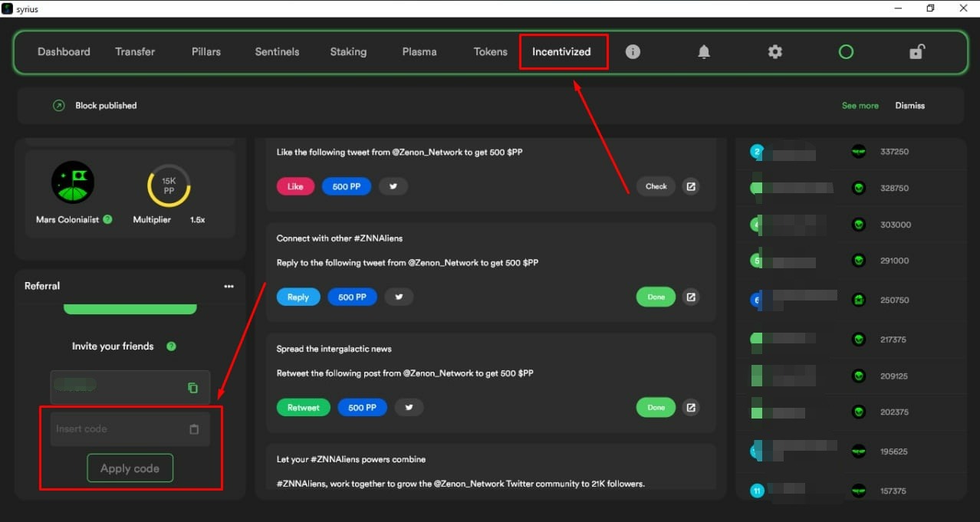Click leaderboard alien icon beside 328750
The image size is (980, 522).
(859, 188)
